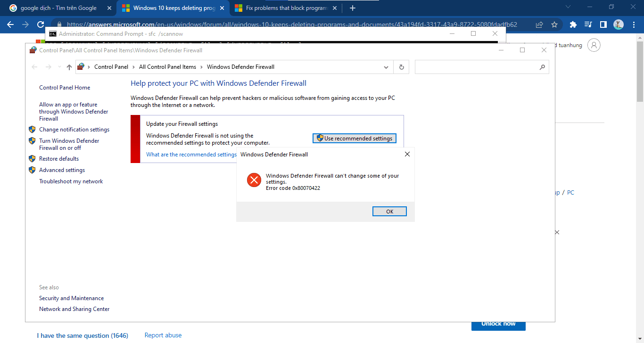Open the Chrome side panel icon
The image size is (644, 343).
coord(603,24)
